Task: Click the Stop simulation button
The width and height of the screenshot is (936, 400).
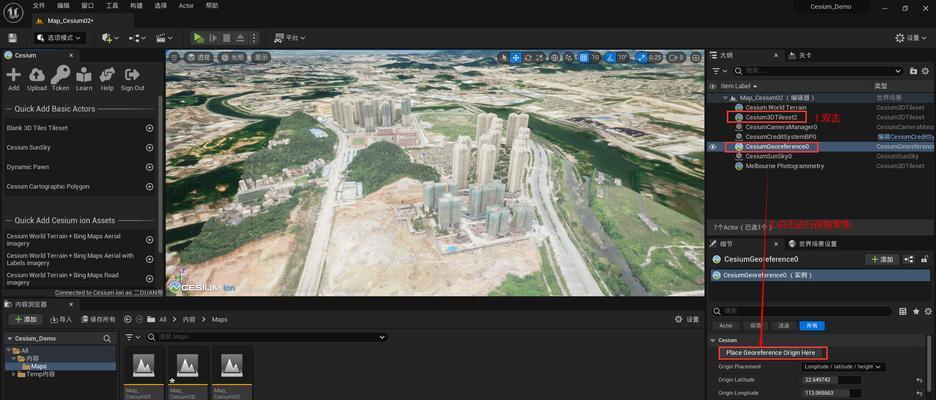Action: pyautogui.click(x=226, y=38)
